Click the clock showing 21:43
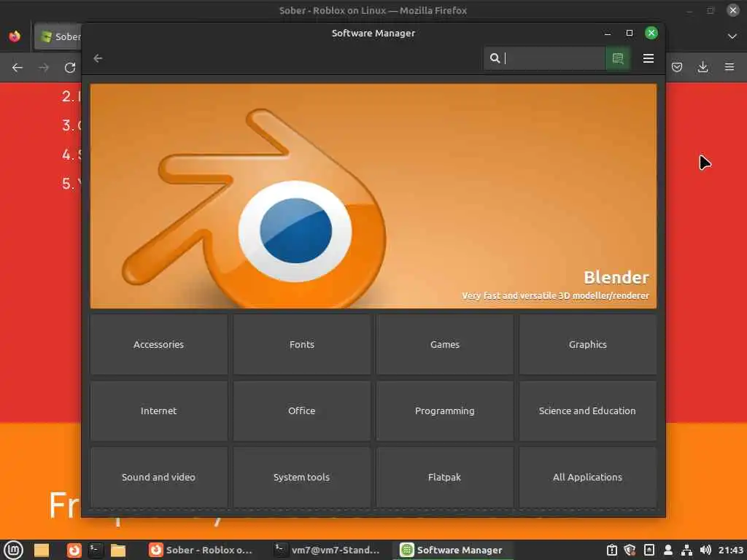This screenshot has width=747, height=560. (x=730, y=550)
